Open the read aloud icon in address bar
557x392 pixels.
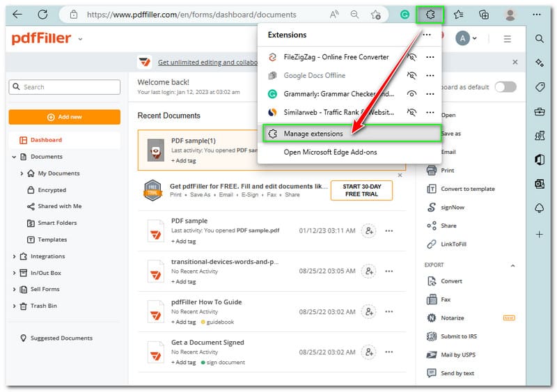pos(334,15)
